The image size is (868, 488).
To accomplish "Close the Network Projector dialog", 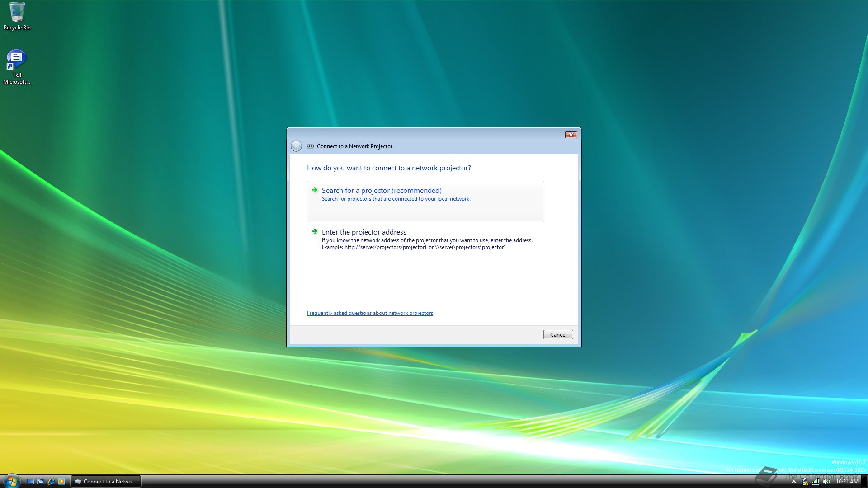I will tap(571, 135).
